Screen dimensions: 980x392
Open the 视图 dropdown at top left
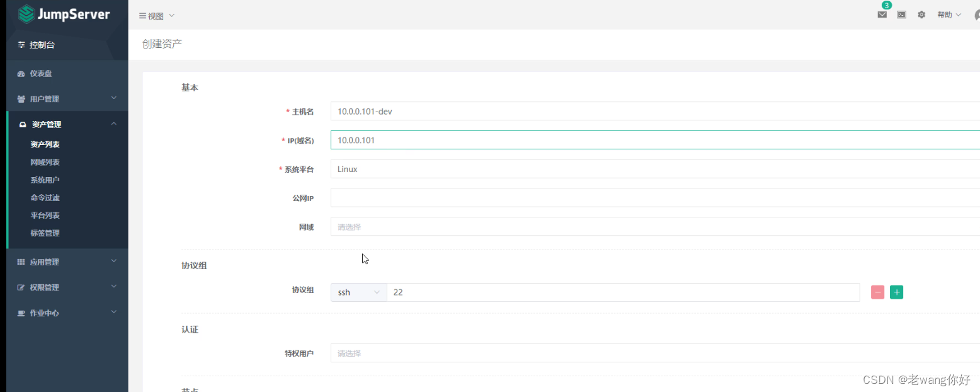pos(156,15)
